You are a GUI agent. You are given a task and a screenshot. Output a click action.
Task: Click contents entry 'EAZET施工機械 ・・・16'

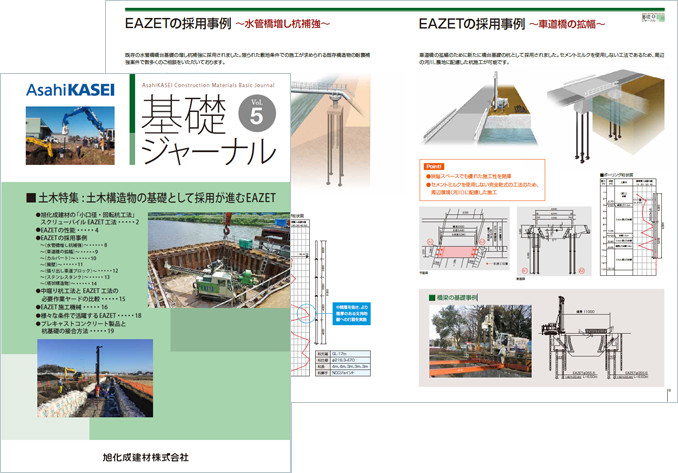[x=72, y=307]
